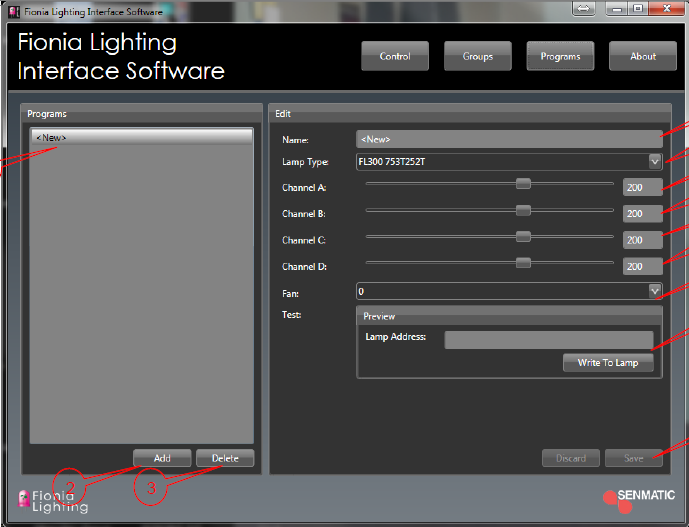Click the Lamp Address input field
This screenshot has height=527, width=689.
tap(549, 340)
